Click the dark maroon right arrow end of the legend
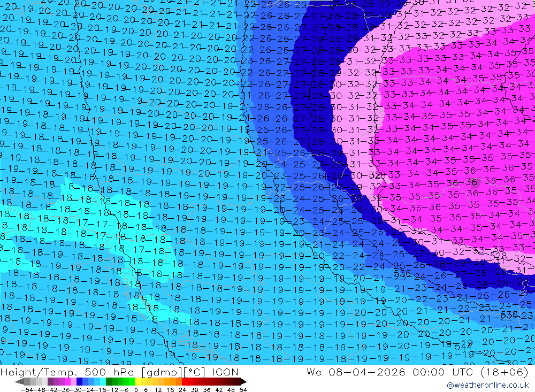Image resolution: width=535 pixels, height=392 pixels. coord(243,382)
